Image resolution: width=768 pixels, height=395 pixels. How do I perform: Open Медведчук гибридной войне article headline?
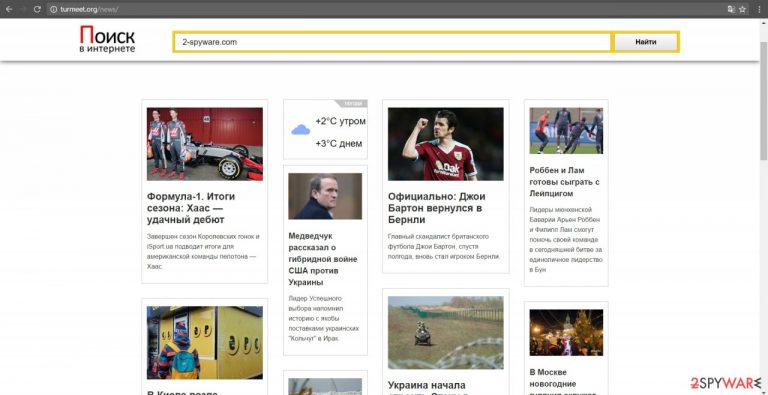tap(323, 259)
